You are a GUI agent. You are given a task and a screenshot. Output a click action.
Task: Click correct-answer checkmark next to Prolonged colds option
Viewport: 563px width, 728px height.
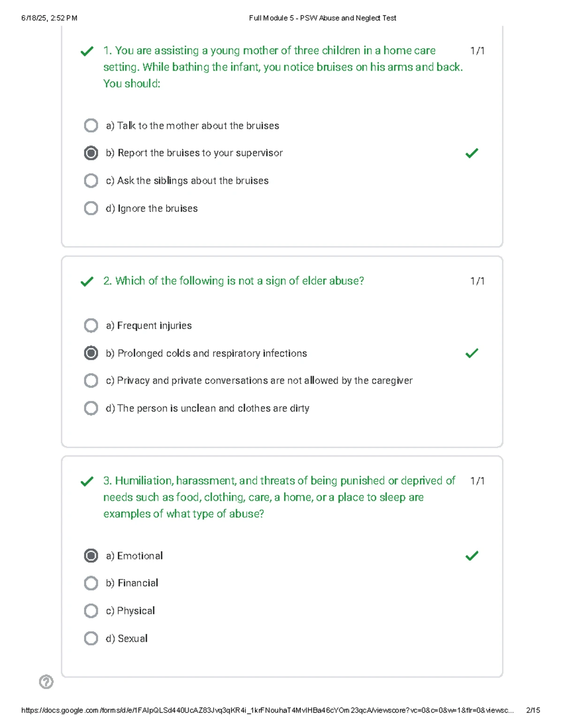tap(472, 353)
